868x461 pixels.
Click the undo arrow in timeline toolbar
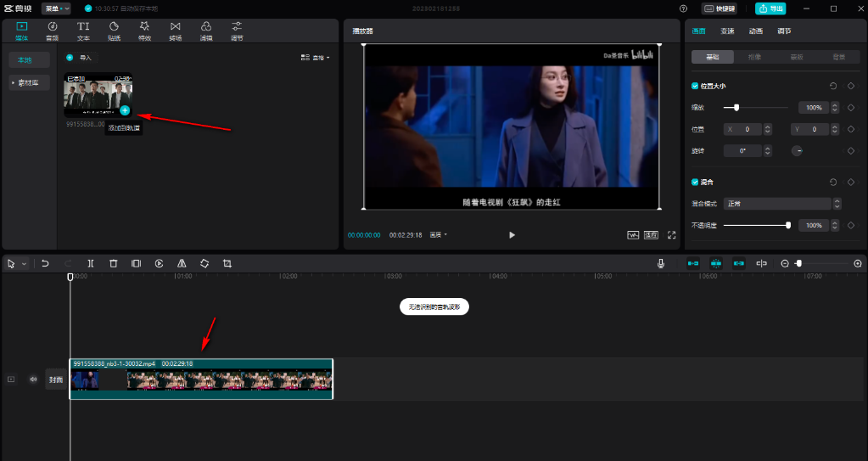(x=45, y=264)
